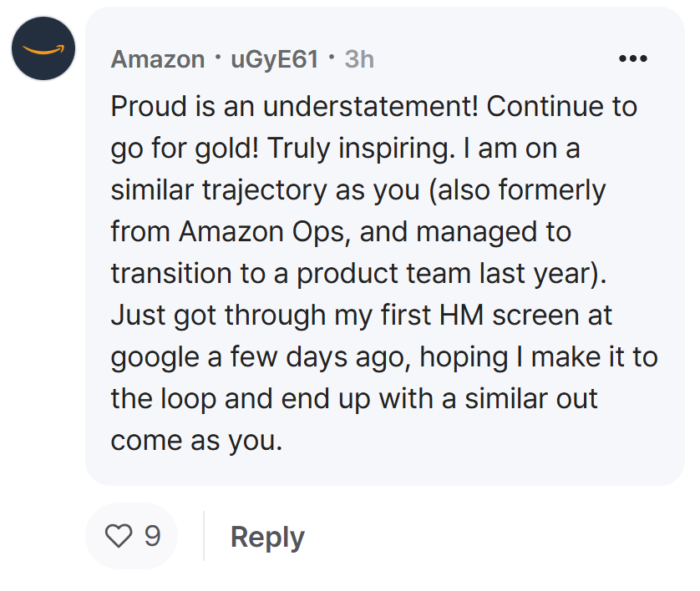Click the words 'Truly inspiring' in comment
The image size is (700, 591).
click(x=361, y=149)
